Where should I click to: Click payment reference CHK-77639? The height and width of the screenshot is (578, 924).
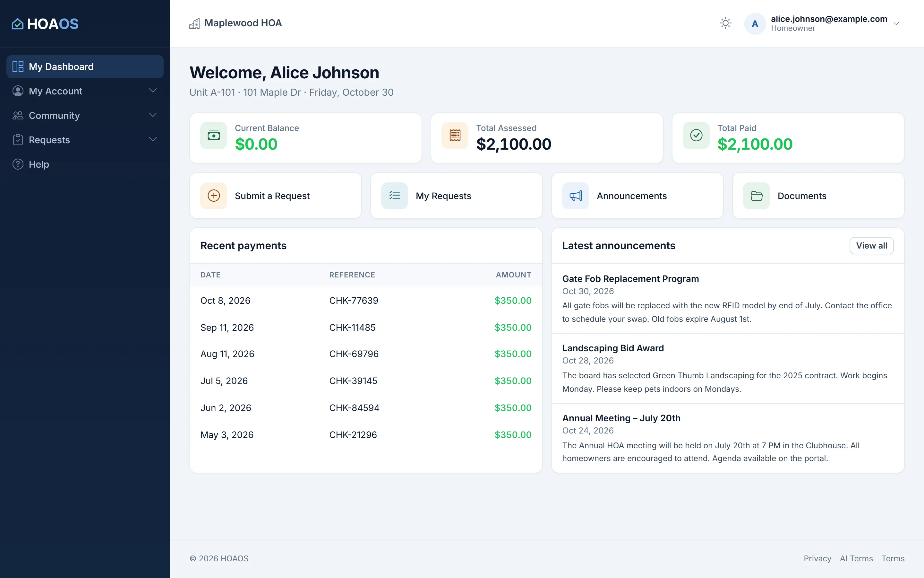click(354, 301)
